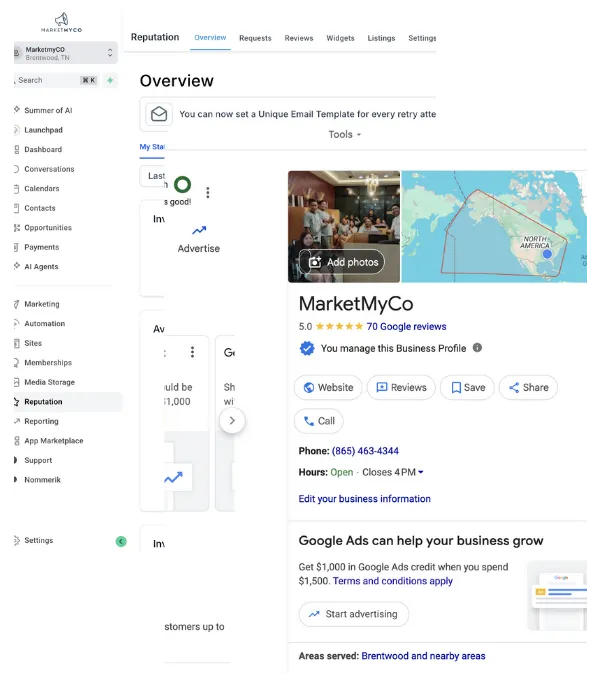Click the Website button

328,388
